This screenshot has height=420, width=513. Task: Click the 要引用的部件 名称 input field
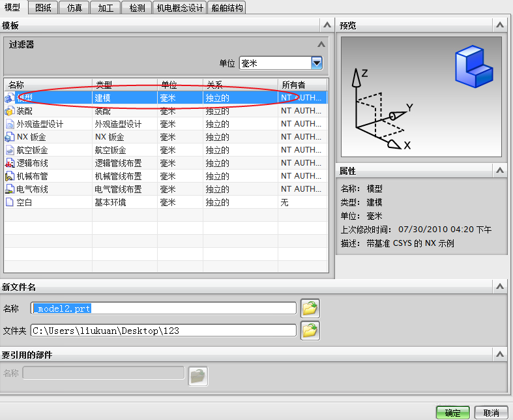(104, 373)
